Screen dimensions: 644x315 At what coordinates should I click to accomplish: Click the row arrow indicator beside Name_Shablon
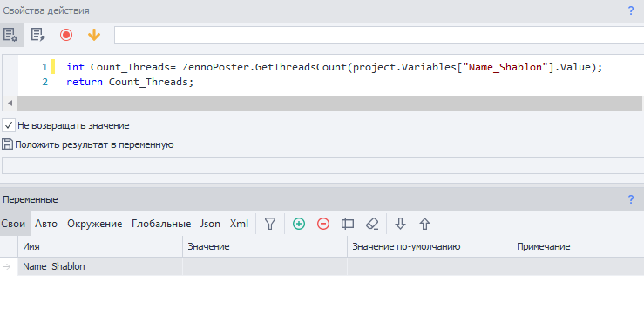coord(7,266)
